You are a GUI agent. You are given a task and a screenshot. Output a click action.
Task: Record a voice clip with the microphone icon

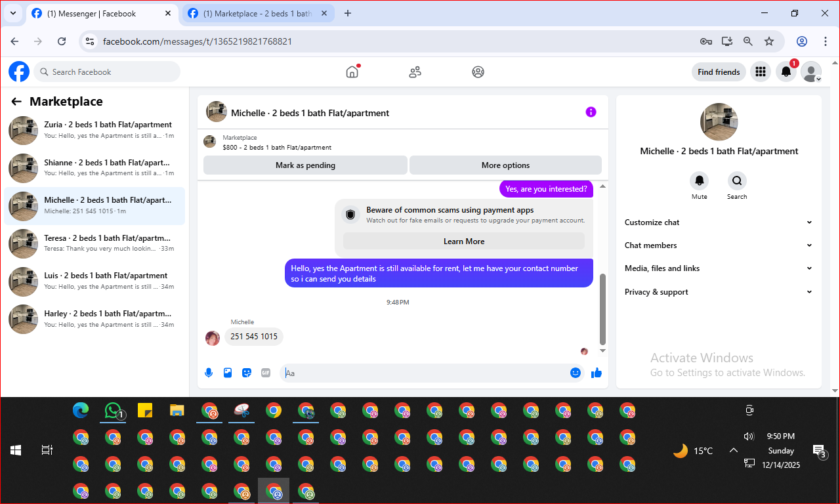click(209, 373)
